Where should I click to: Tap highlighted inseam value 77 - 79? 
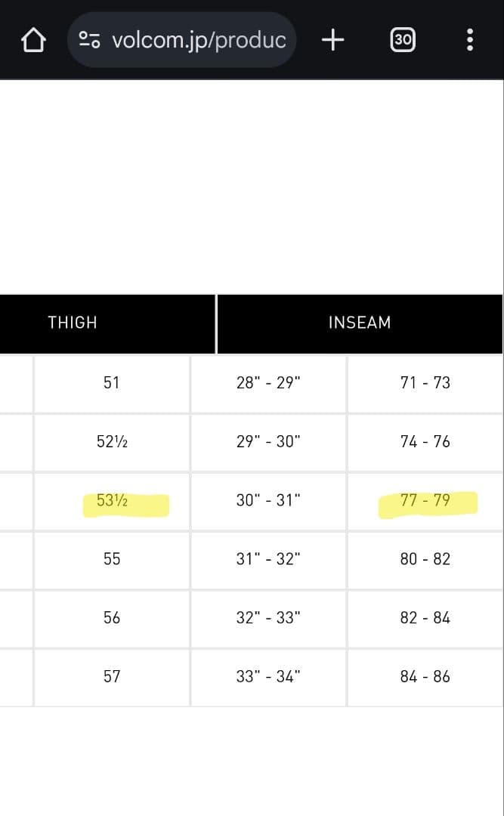coord(425,500)
